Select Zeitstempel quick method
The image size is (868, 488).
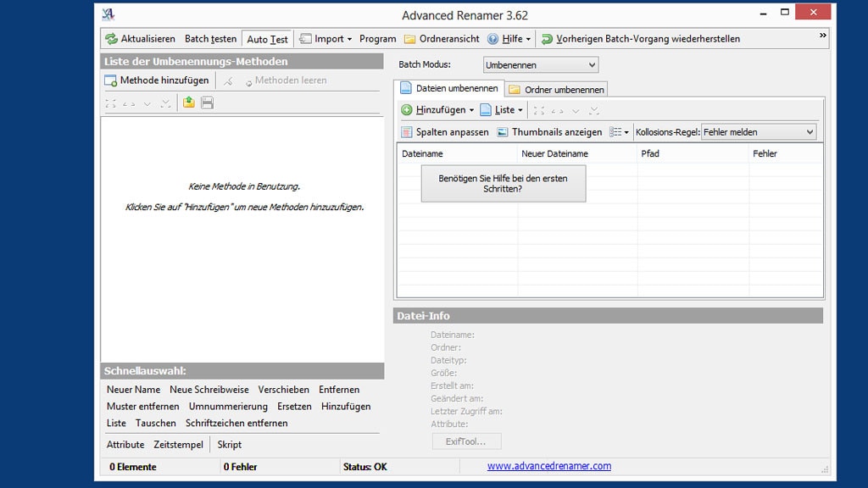pos(178,444)
